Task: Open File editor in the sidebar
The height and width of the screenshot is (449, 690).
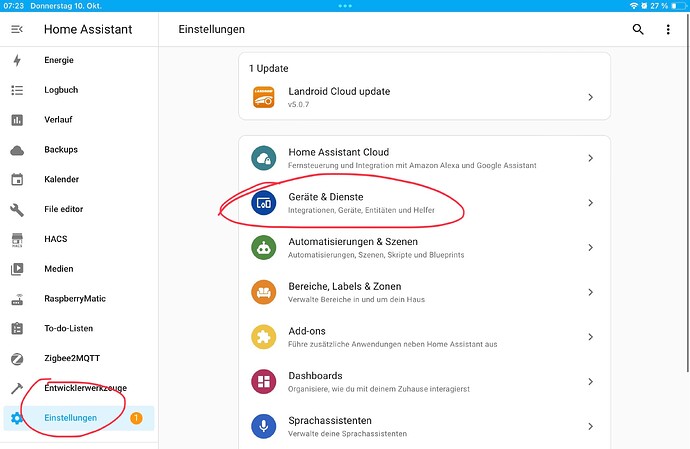Action: click(66, 209)
